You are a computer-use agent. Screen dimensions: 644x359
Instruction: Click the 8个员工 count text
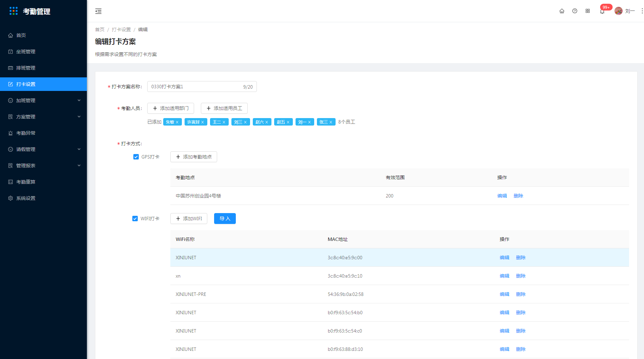point(347,122)
